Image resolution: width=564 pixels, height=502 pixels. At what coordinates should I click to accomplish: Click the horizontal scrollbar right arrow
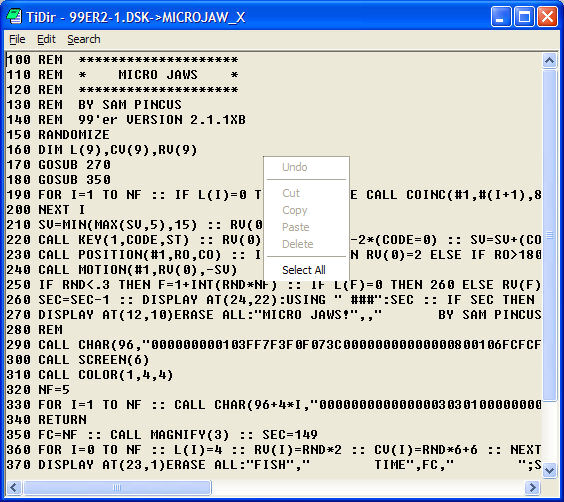532,488
